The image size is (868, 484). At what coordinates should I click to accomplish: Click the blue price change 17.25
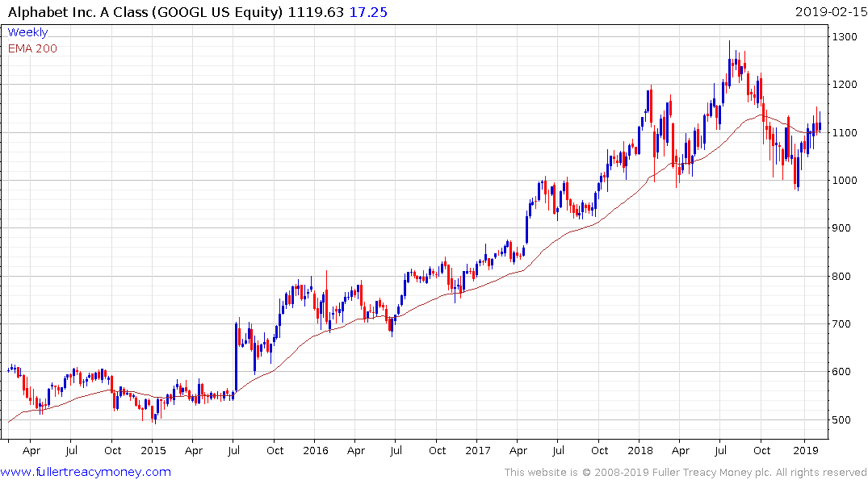(368, 12)
